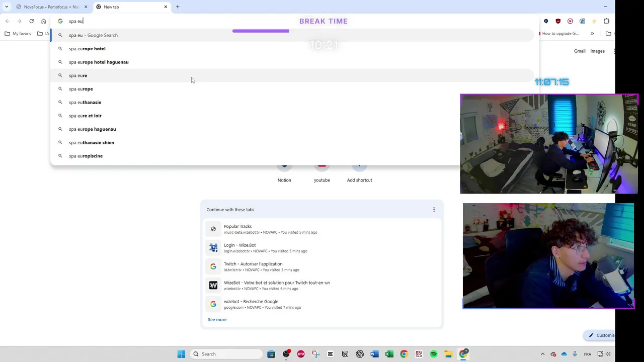644x362 pixels.
Task: Open the Popular Tracks recent tab
Action: pos(322,229)
